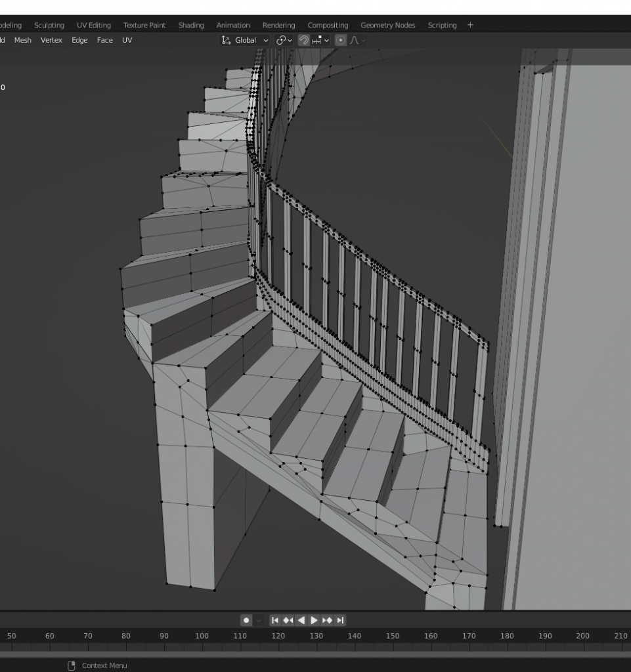The image size is (631, 672).
Task: Jump to next keyframe
Action: 327,620
